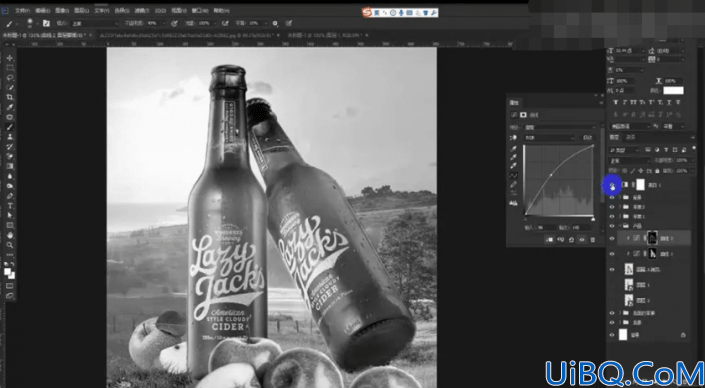Select the Zoom magnifier tool
Screen dimensions: 705x388
(10, 245)
